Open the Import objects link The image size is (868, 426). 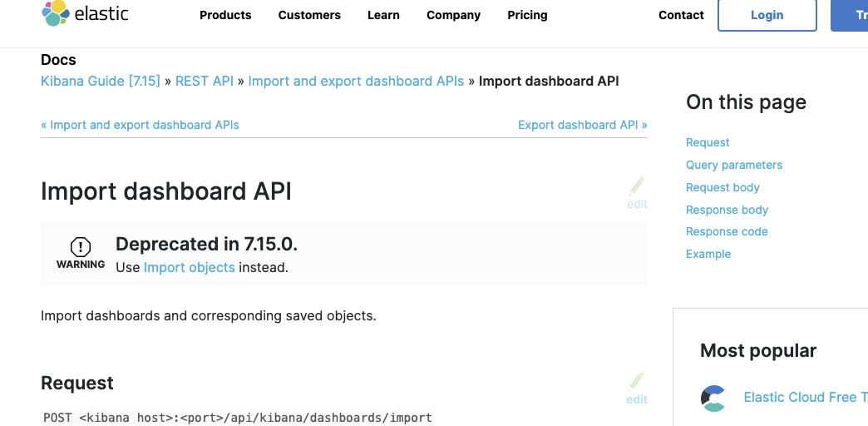pos(190,268)
